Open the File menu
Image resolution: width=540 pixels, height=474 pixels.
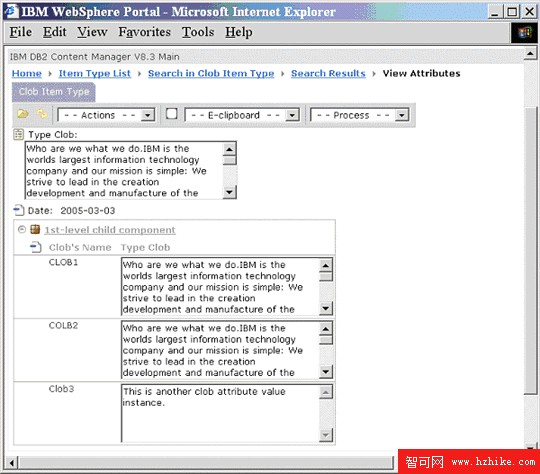pos(21,32)
